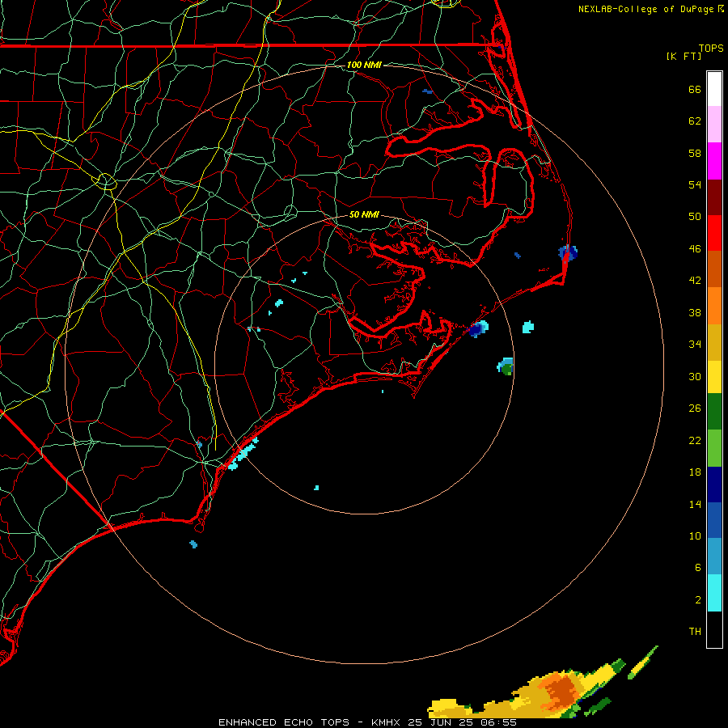Select the magenta swatch in the legend
728x728 pixels.
click(x=714, y=161)
